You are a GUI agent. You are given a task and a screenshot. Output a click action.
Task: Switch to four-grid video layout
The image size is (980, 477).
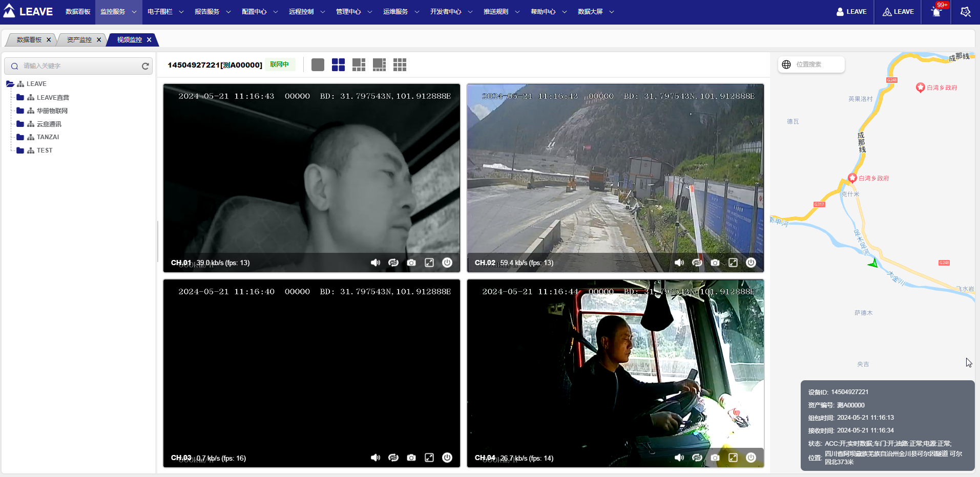tap(338, 65)
